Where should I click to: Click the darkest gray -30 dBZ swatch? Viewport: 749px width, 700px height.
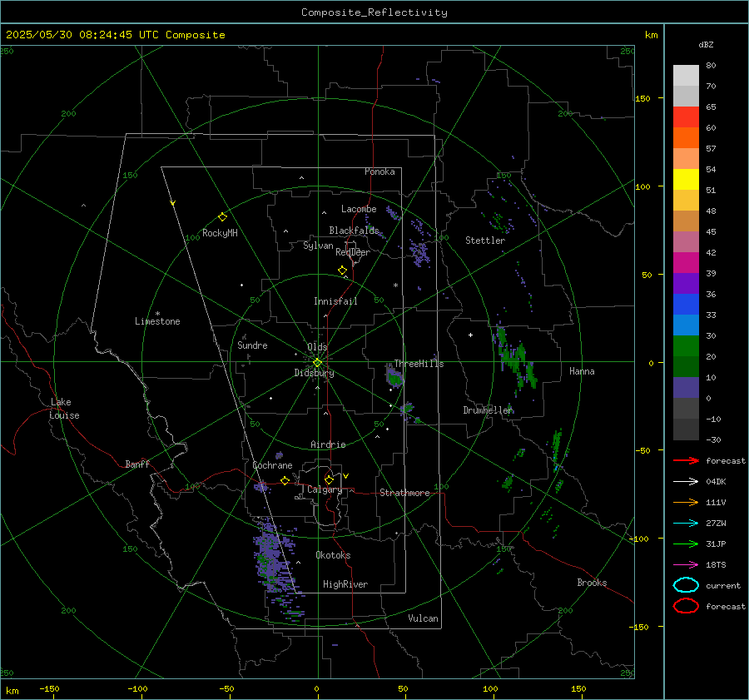click(686, 429)
